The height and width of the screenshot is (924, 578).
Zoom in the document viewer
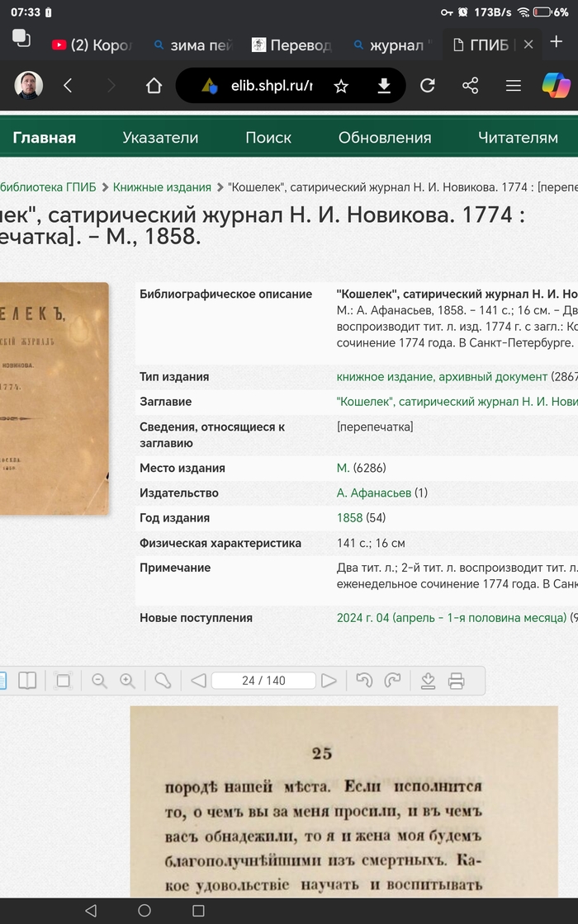pos(127,681)
